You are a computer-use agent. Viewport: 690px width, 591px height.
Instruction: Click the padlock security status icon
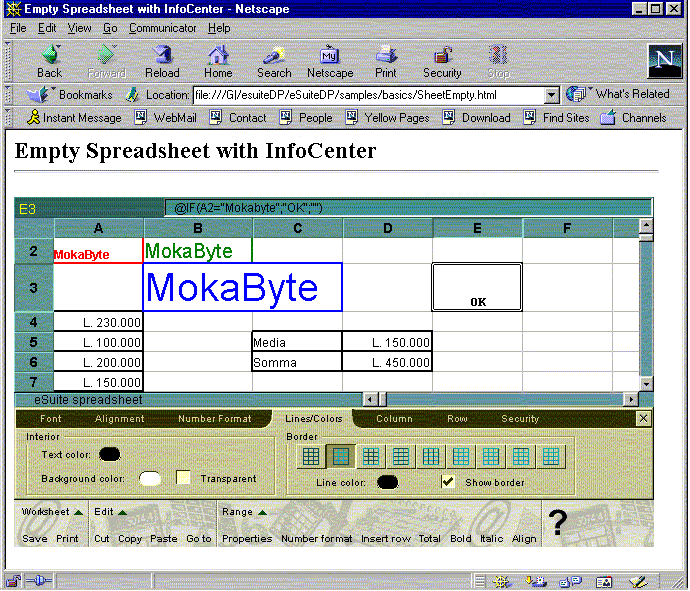(14, 581)
